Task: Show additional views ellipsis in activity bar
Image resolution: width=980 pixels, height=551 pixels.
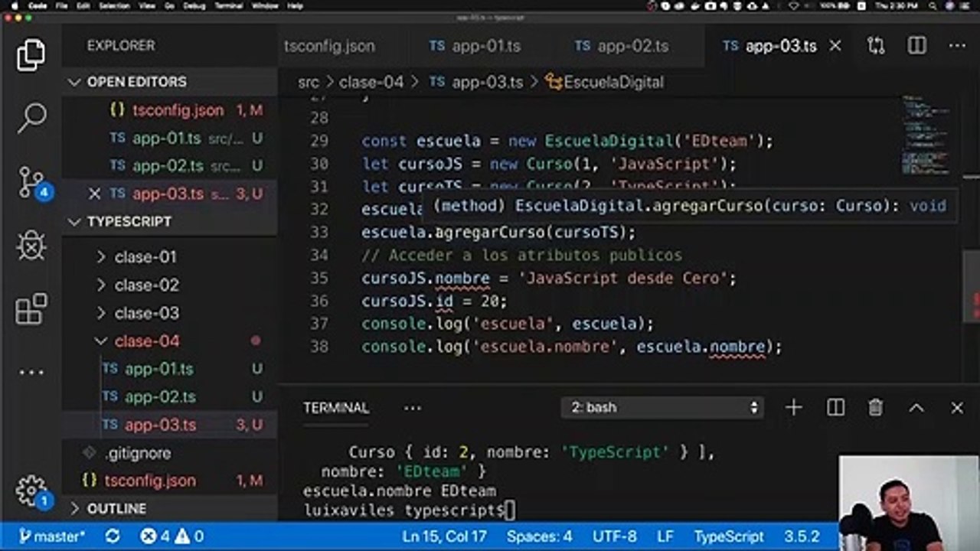Action: coord(31,373)
